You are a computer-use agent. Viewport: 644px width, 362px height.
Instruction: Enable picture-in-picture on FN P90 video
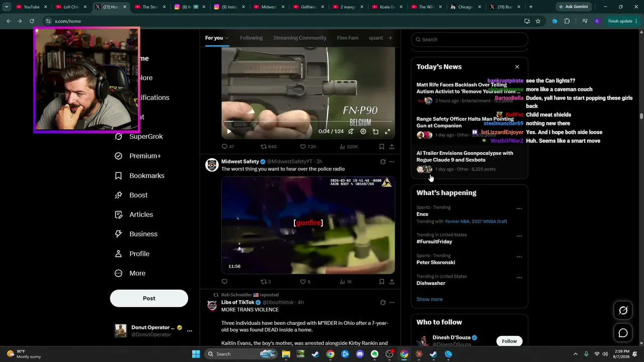(x=375, y=132)
